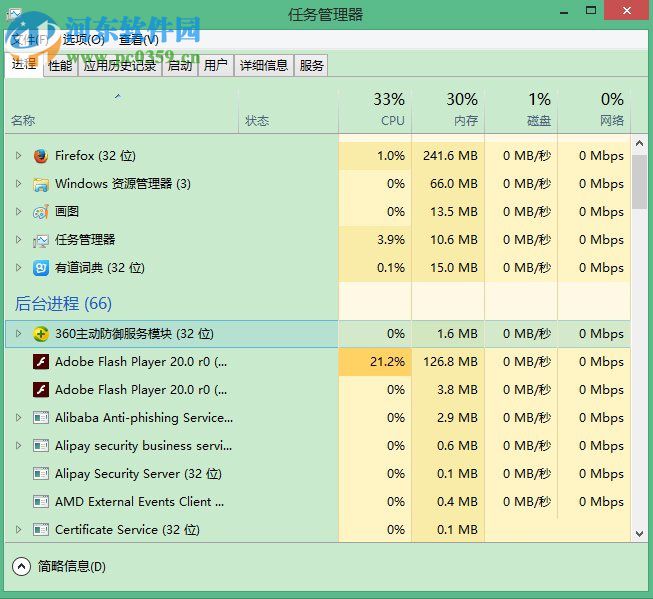
Task: Switch to the 启动 tab
Action: [180, 65]
